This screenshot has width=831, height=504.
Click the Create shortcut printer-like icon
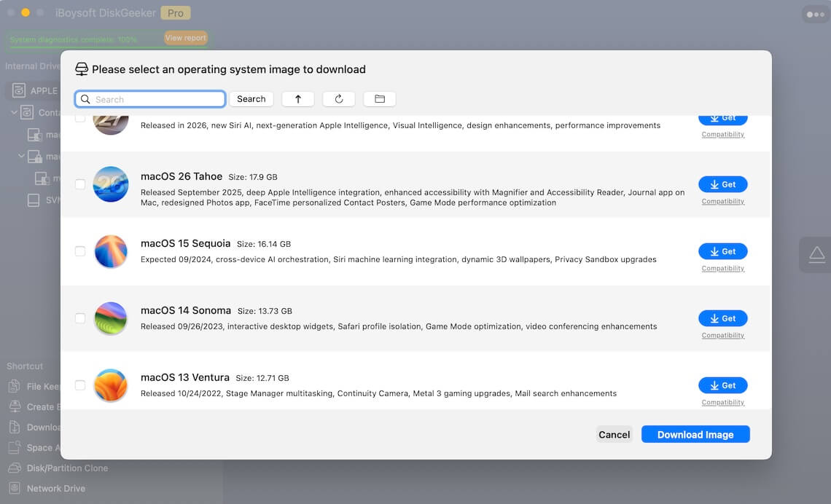pos(15,406)
